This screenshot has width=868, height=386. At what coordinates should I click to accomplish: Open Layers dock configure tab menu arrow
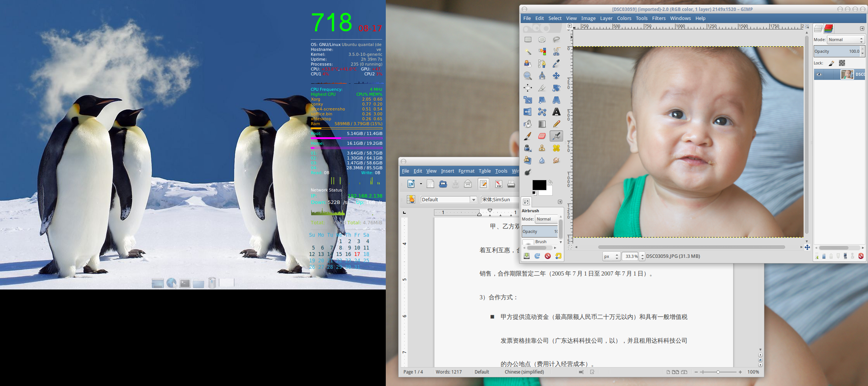[x=862, y=28]
